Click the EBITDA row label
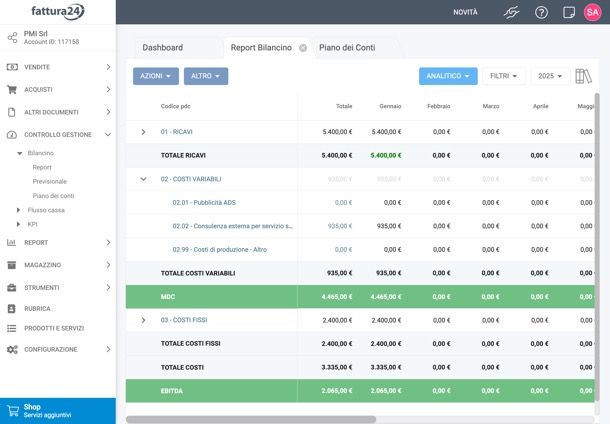 pyautogui.click(x=172, y=391)
